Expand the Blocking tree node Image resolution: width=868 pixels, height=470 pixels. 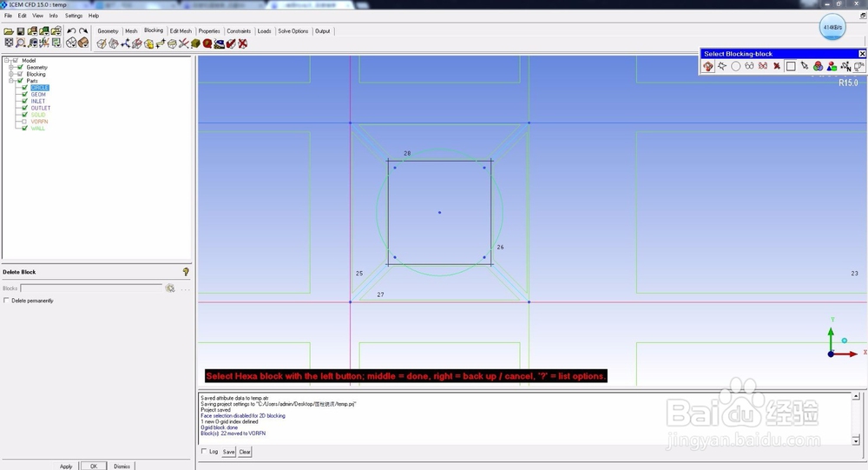coord(11,74)
